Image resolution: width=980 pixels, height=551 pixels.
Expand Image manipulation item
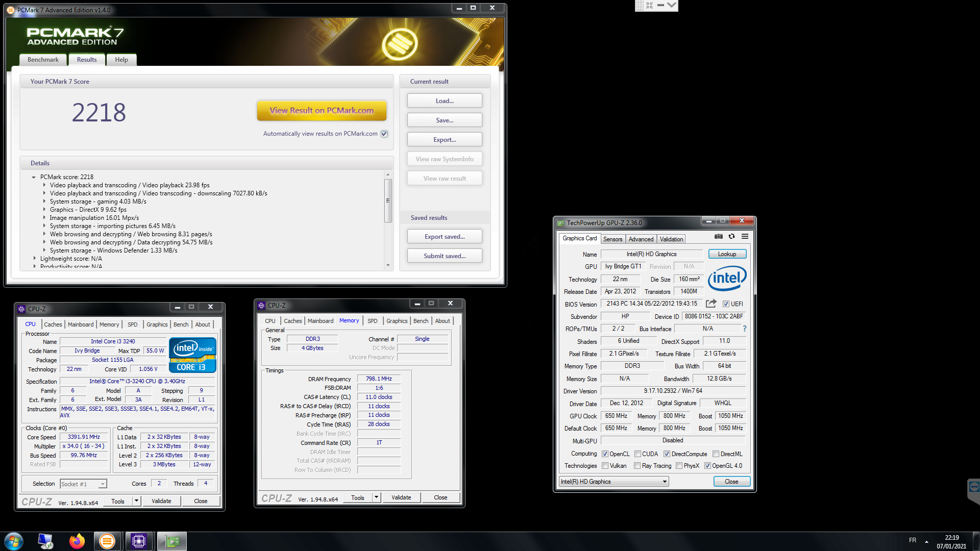[44, 218]
